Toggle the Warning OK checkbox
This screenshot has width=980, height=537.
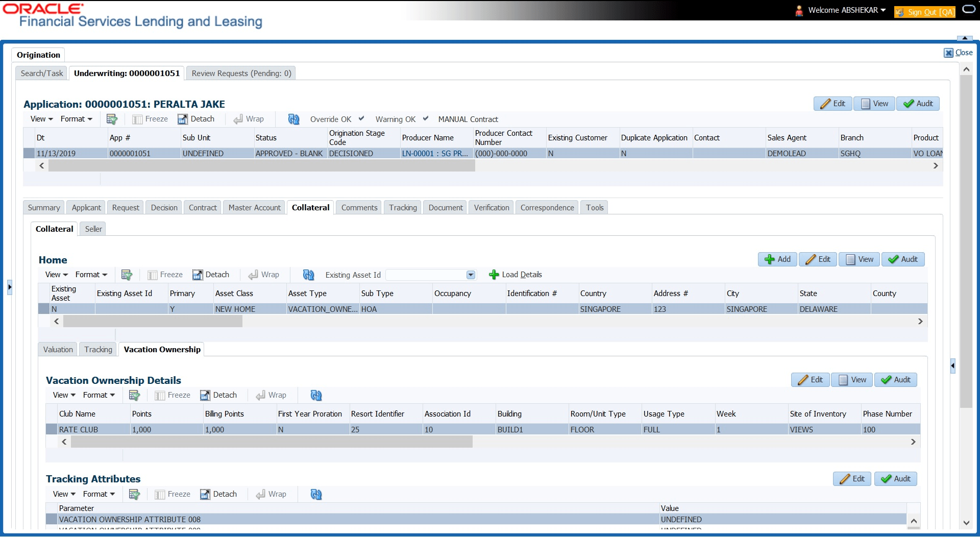coord(426,118)
